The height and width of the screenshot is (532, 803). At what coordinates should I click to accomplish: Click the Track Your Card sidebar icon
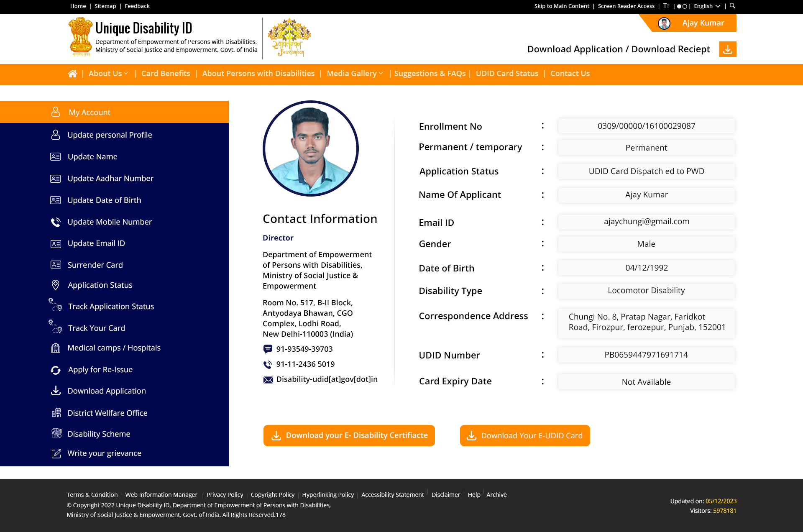[55, 327]
